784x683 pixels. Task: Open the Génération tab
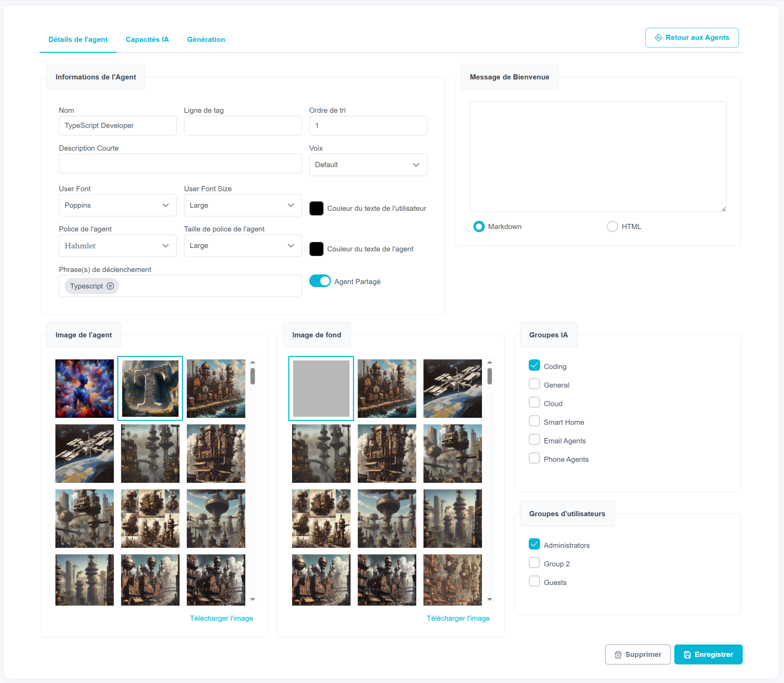pos(206,39)
